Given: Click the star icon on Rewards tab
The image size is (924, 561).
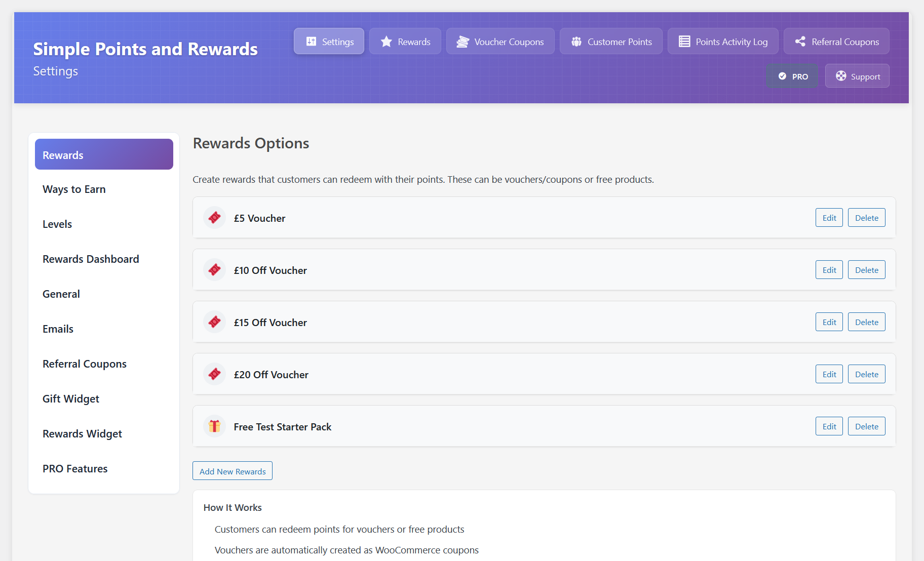Looking at the screenshot, I should click(x=387, y=42).
